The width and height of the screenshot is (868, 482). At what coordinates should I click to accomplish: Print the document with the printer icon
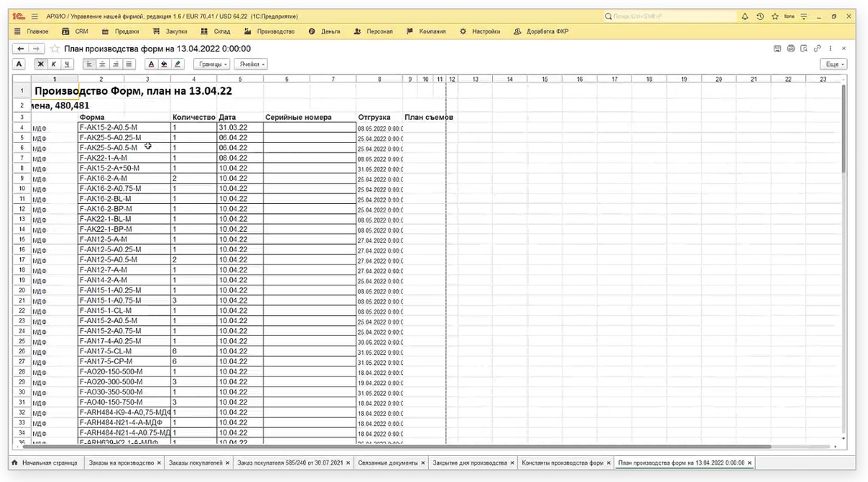(x=791, y=48)
